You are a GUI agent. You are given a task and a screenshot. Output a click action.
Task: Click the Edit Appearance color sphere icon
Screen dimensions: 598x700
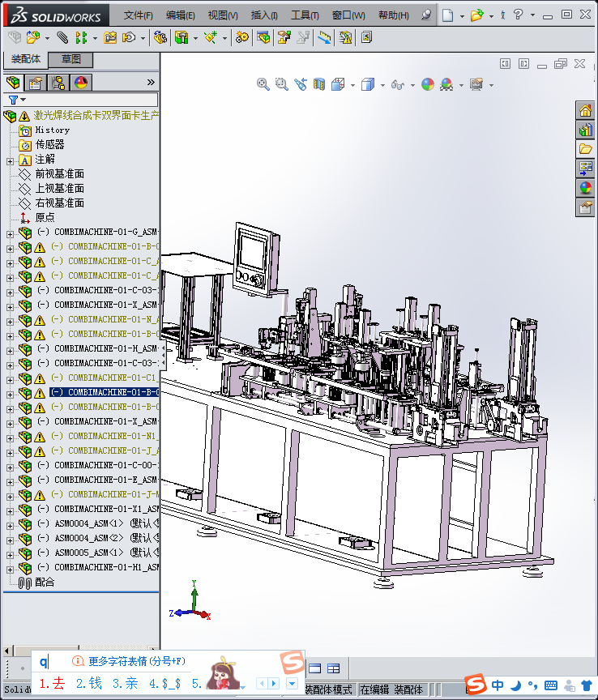[x=428, y=84]
